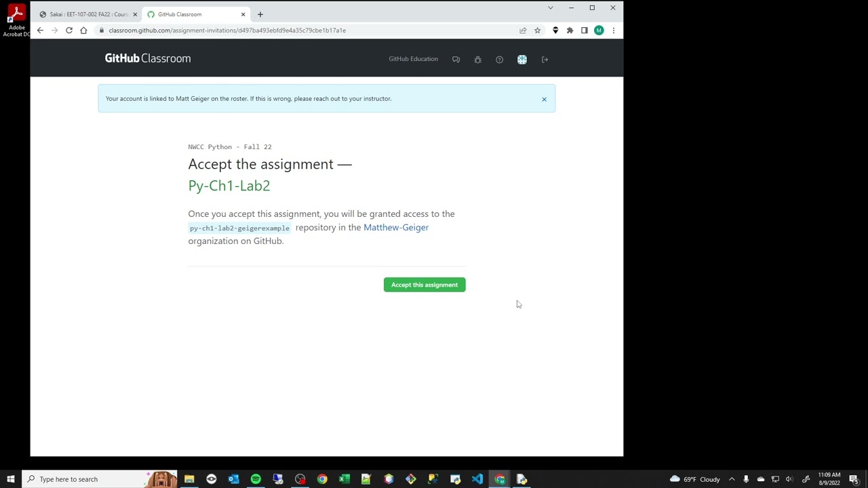Click the bug report icon in the header

477,60
